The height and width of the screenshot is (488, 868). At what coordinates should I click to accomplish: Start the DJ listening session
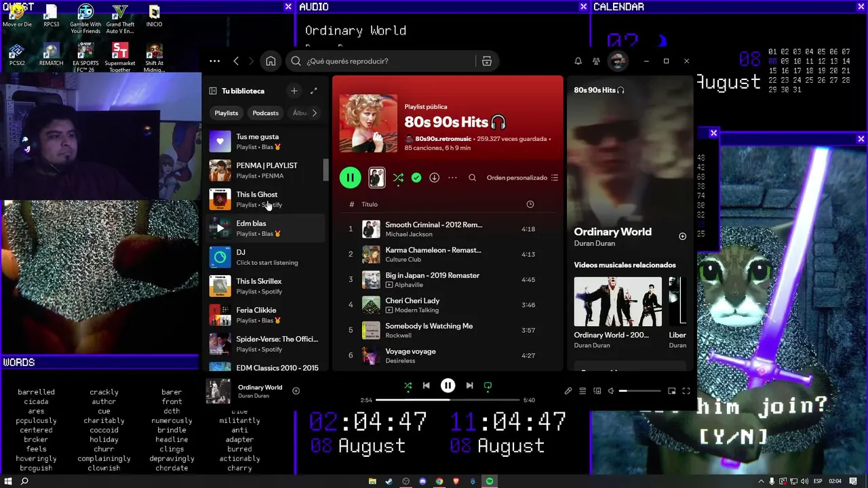tap(266, 257)
